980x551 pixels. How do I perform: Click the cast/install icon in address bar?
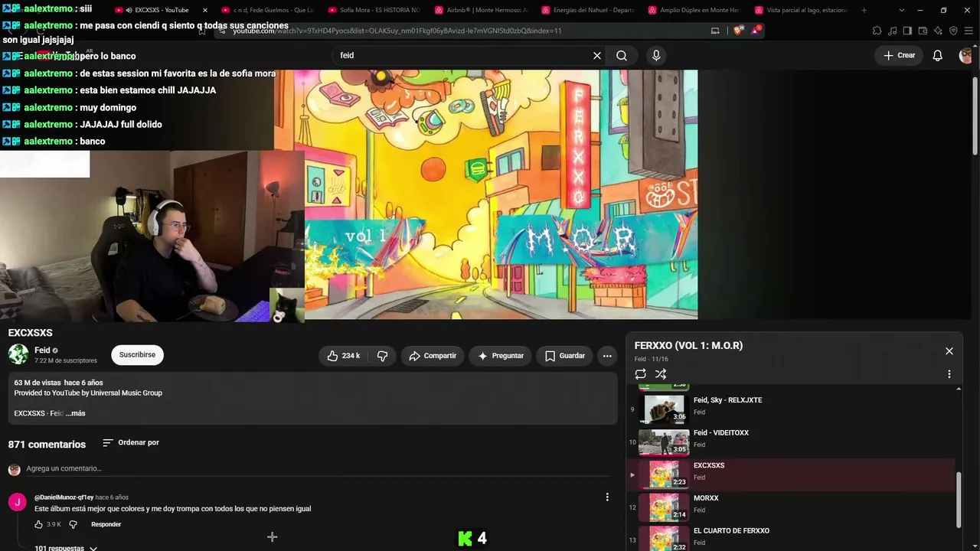pyautogui.click(x=715, y=31)
